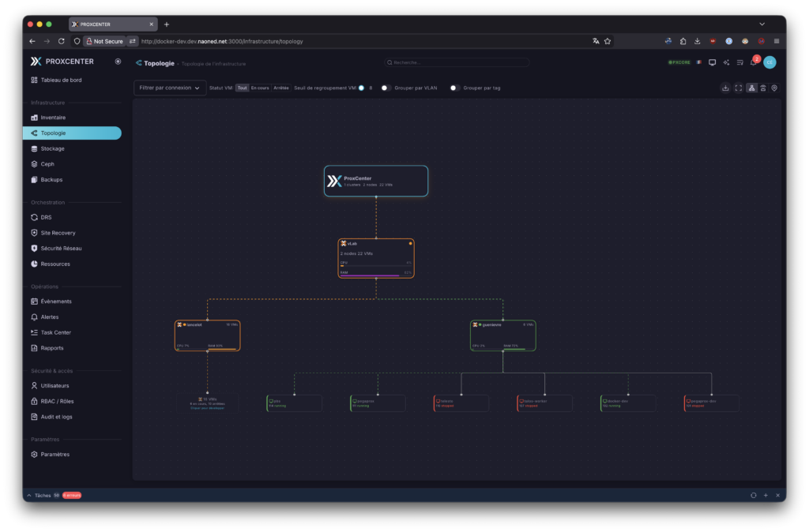Viewport: 809px width, 532px height.
Task: Open the notifications bell icon
Action: pos(753,62)
